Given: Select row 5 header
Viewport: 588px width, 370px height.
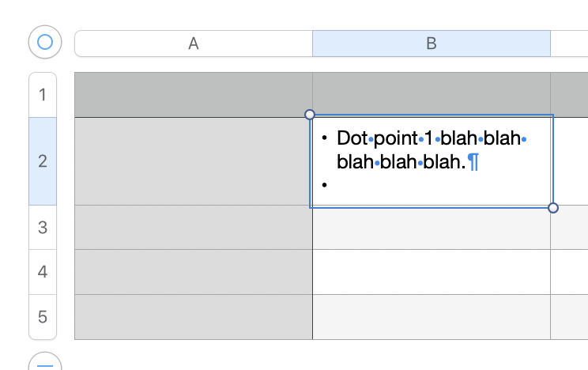Looking at the screenshot, I should (43, 317).
